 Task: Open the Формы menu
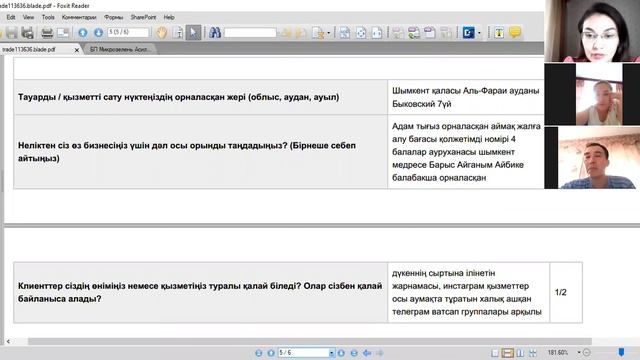(x=113, y=17)
